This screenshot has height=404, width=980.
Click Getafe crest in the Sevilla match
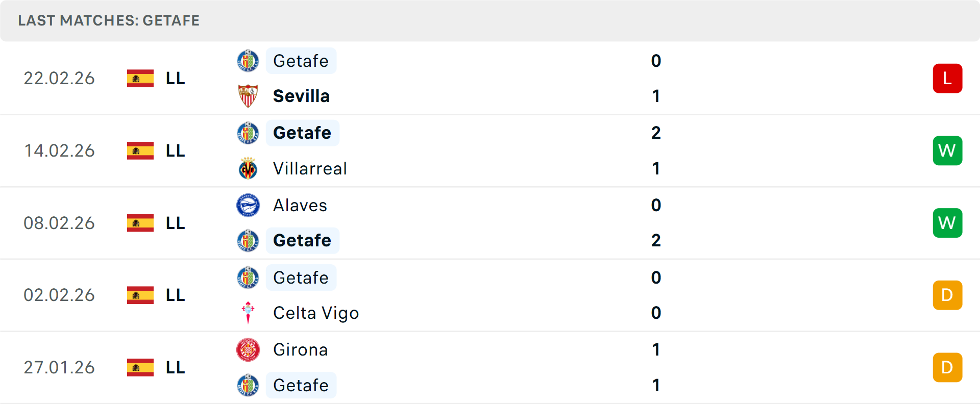tap(248, 61)
